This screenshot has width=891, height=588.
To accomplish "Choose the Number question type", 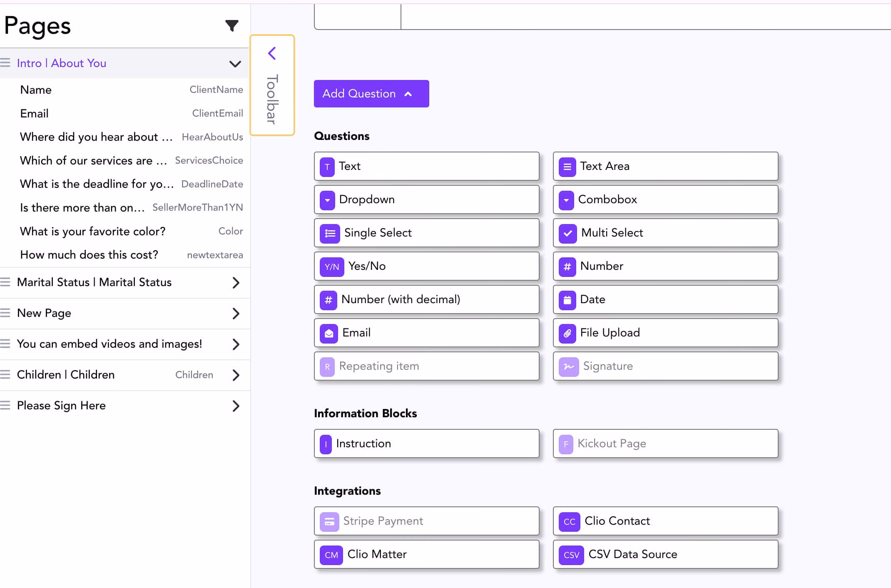I will (665, 266).
